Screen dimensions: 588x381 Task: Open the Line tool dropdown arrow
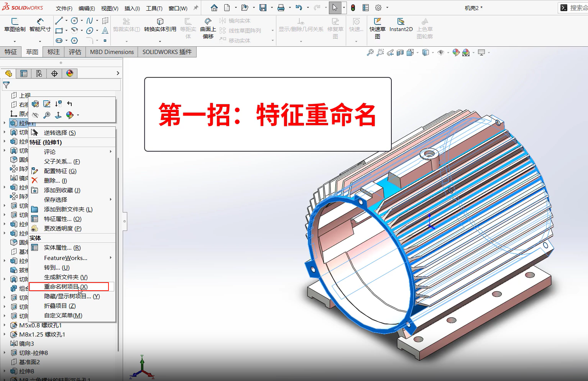coord(66,21)
